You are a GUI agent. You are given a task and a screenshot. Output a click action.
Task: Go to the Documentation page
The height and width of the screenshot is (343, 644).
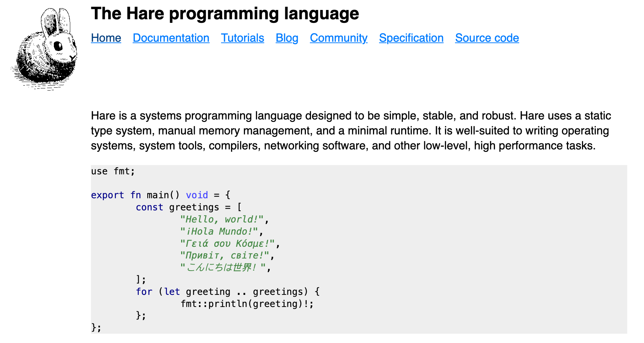point(171,38)
